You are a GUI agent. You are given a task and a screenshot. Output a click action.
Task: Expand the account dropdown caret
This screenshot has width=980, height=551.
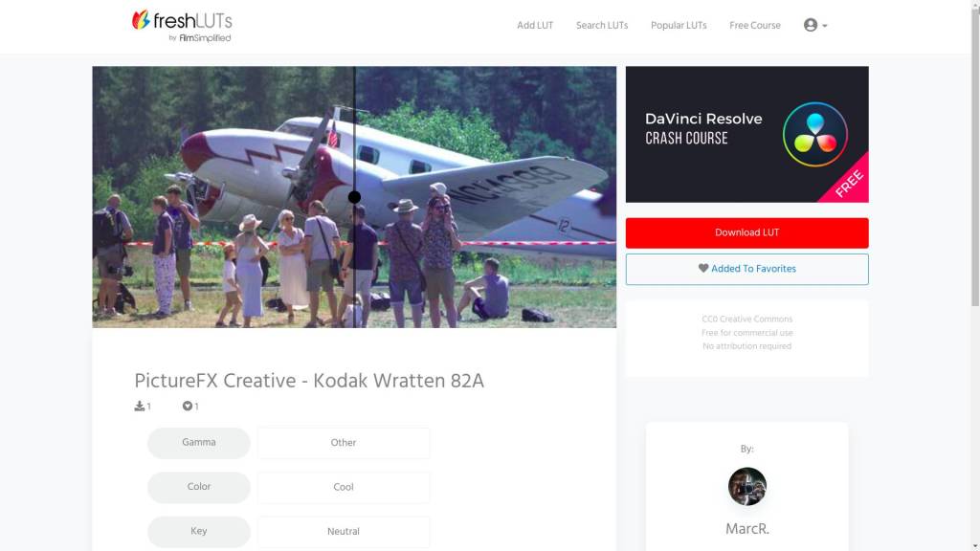pos(824,26)
